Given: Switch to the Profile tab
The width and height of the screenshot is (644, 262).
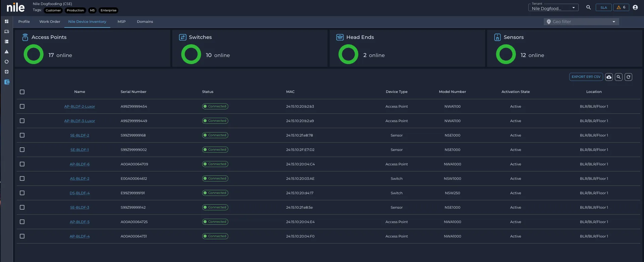Looking at the screenshot, I should coord(24,22).
